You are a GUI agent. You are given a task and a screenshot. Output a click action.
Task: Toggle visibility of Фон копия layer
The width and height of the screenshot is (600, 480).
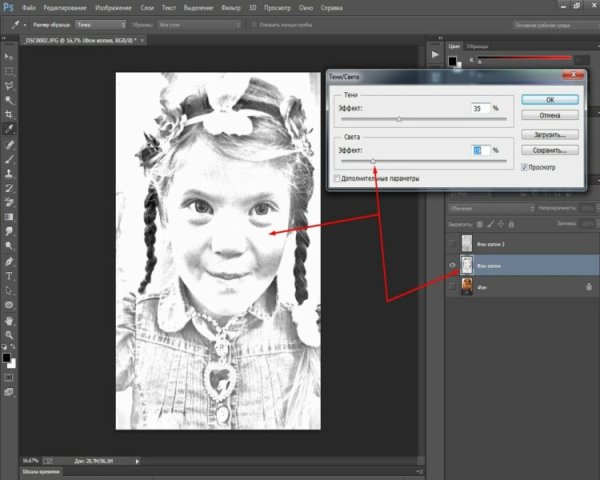pyautogui.click(x=452, y=265)
